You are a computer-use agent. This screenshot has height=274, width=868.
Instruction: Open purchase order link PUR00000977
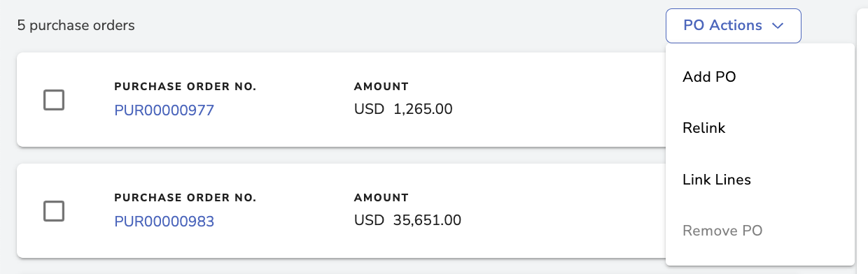164,110
